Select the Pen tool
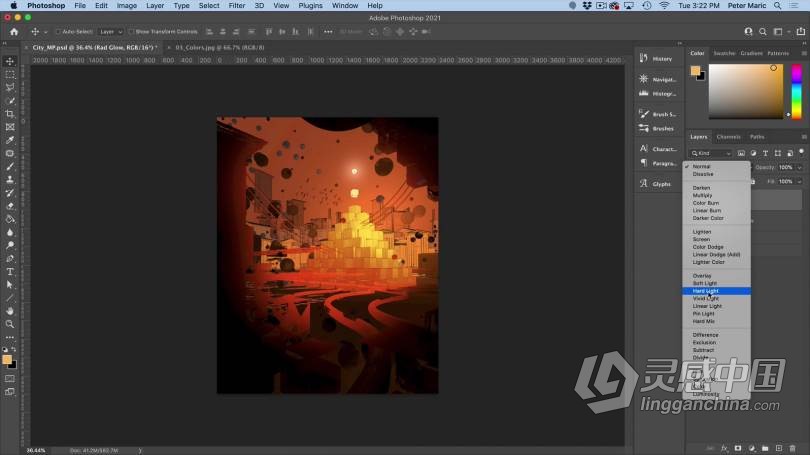This screenshot has height=455, width=810. pos(10,259)
